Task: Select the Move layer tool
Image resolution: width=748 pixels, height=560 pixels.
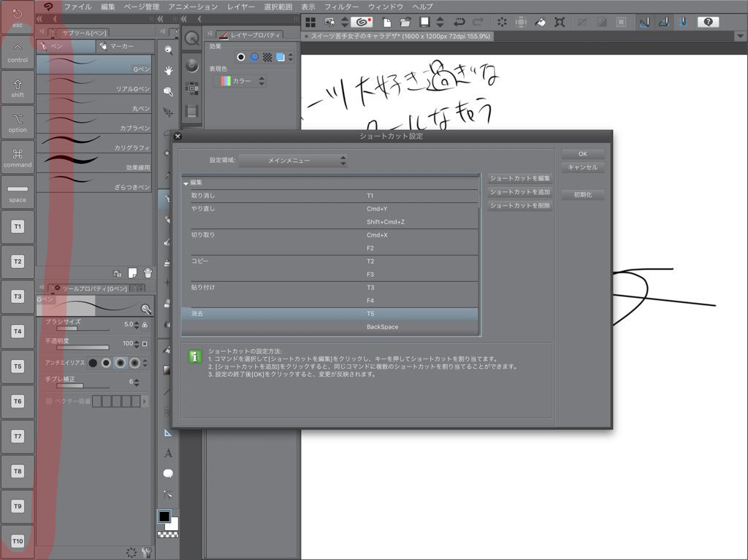Action: (x=169, y=112)
